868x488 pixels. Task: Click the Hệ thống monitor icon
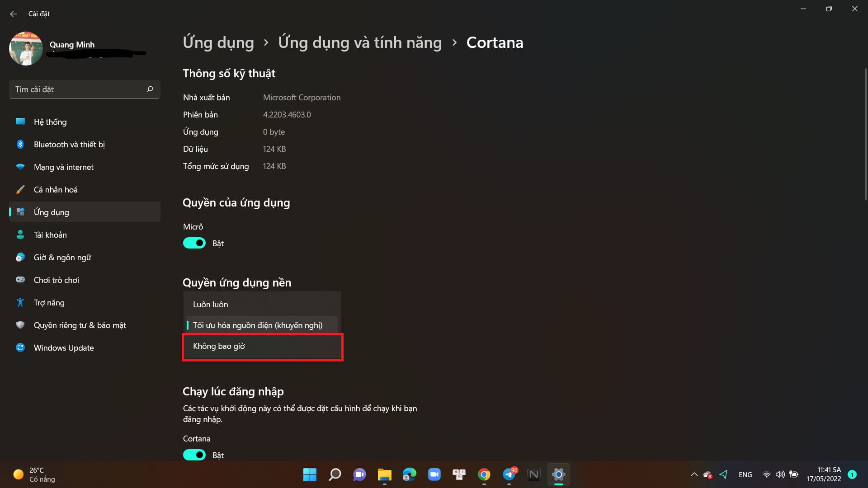coord(20,121)
